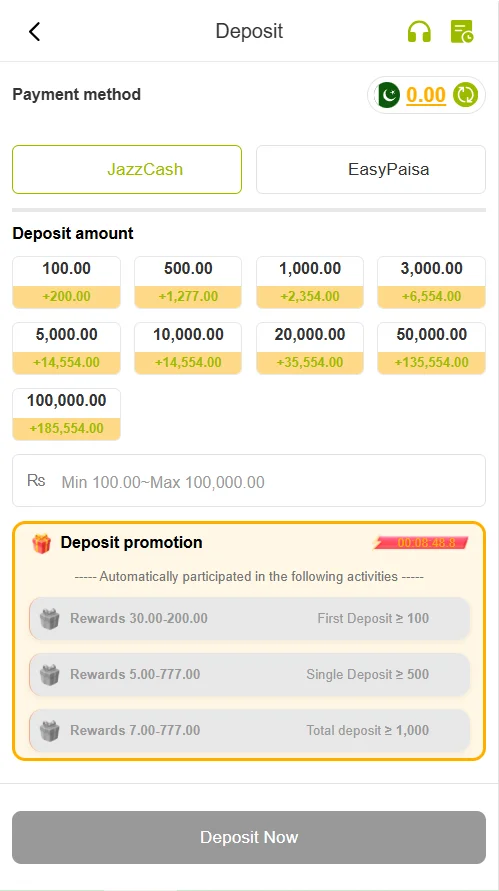Refresh balance with the circular arrows icon

point(465,95)
